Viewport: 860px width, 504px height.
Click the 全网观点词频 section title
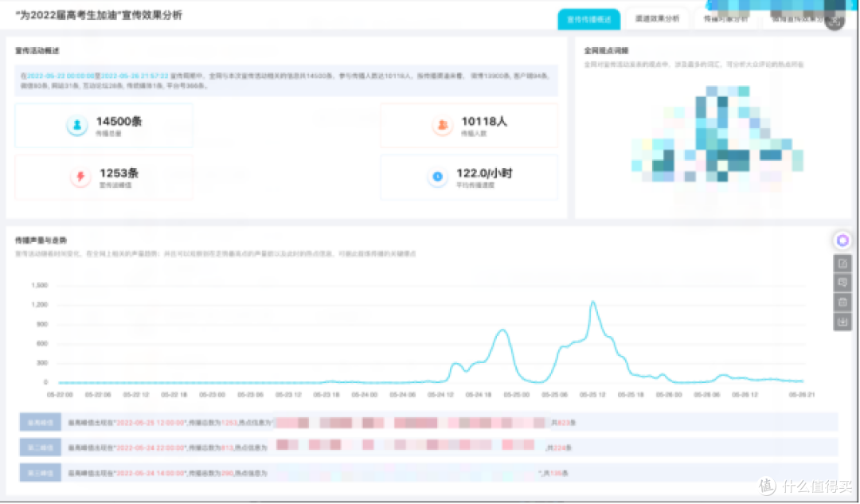606,50
